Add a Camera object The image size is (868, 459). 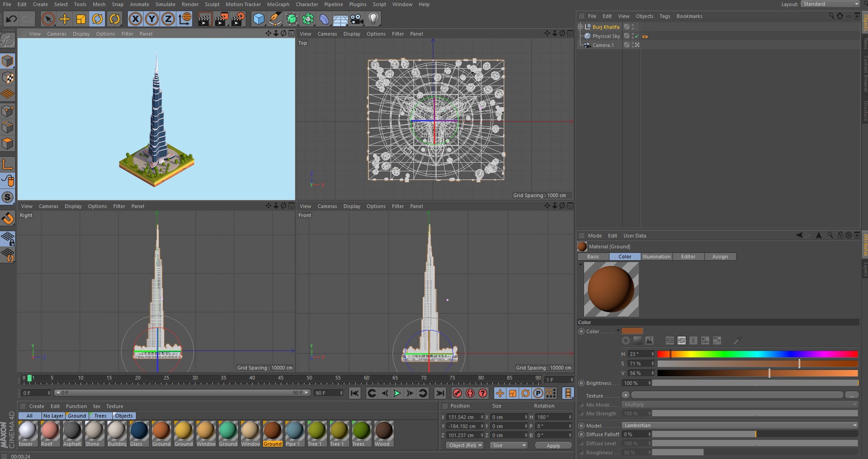357,19
